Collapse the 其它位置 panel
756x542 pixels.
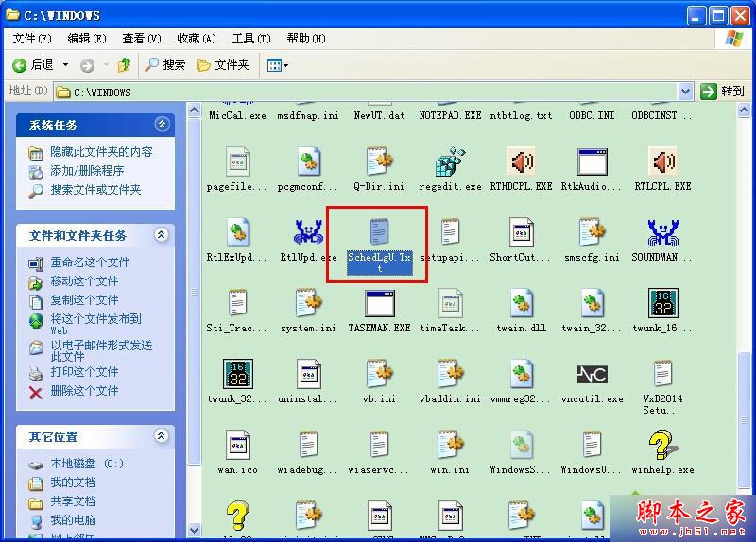coord(162,437)
